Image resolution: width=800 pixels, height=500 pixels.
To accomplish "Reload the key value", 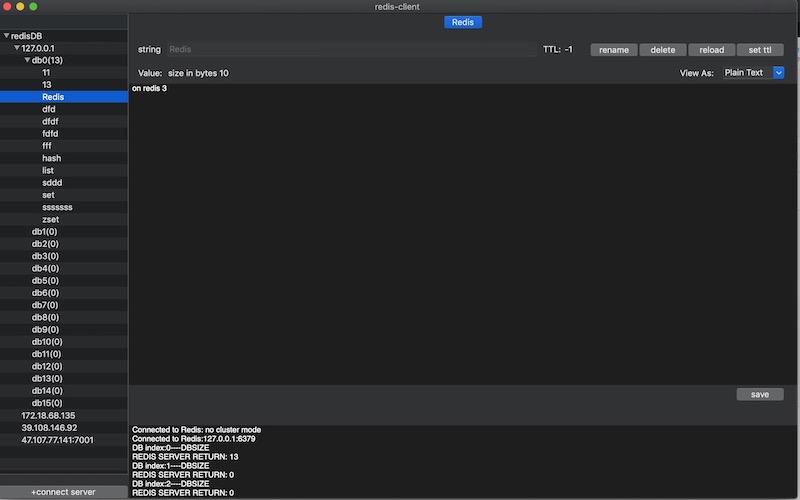I will tap(711, 50).
